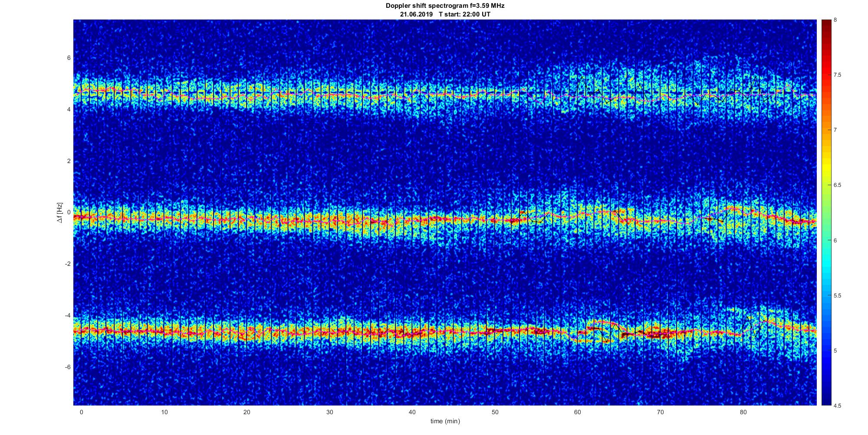The width and height of the screenshot is (868, 435).
Task: Click the colorbar tick label '7'
Action: pyautogui.click(x=835, y=130)
